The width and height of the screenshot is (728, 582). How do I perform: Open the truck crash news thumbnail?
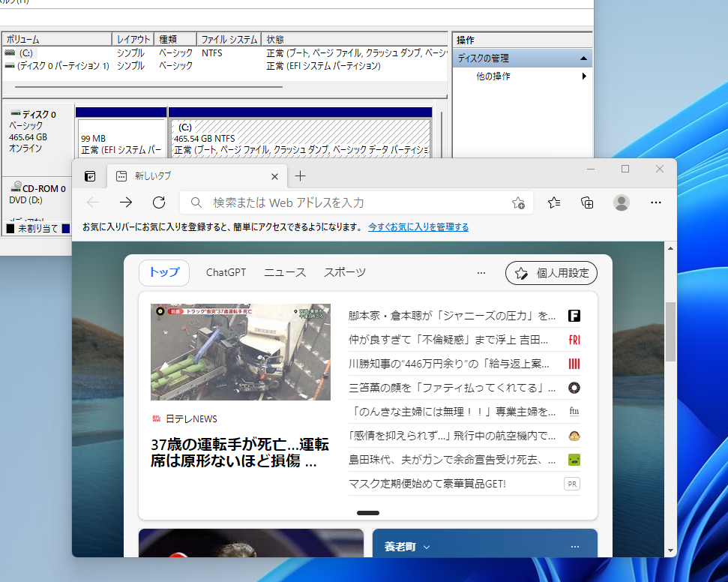tap(241, 352)
